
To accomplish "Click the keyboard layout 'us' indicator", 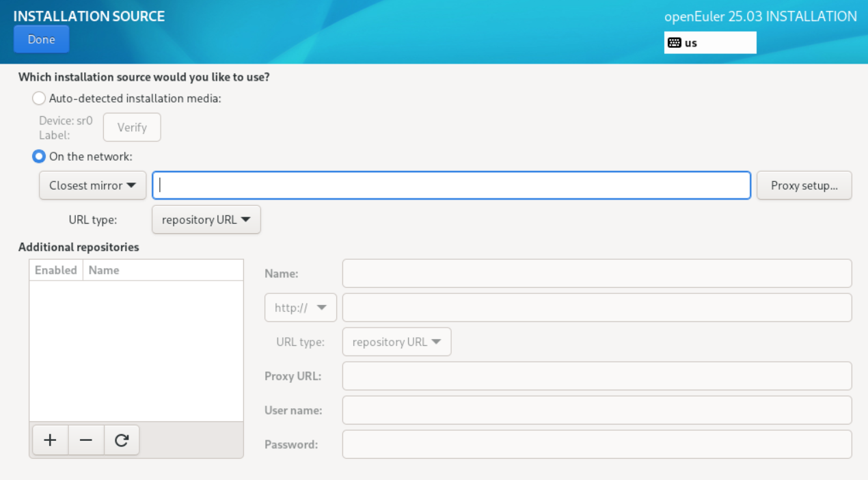I will [x=709, y=42].
